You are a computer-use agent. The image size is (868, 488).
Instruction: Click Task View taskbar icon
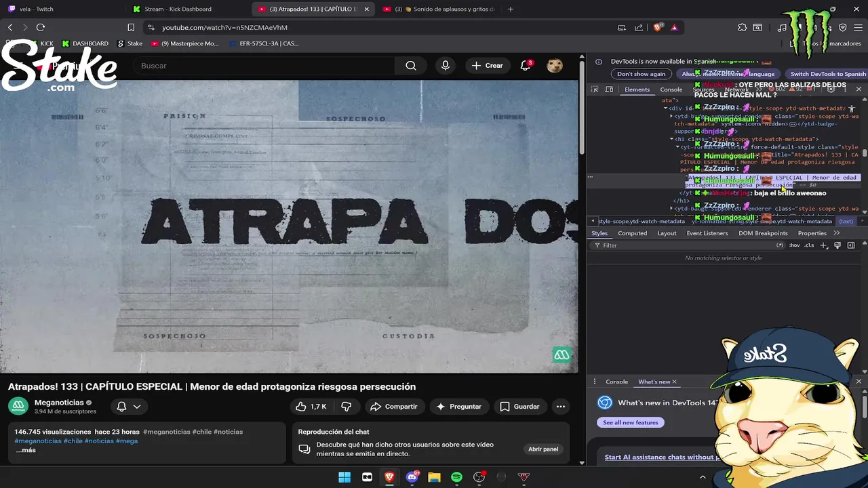367,477
